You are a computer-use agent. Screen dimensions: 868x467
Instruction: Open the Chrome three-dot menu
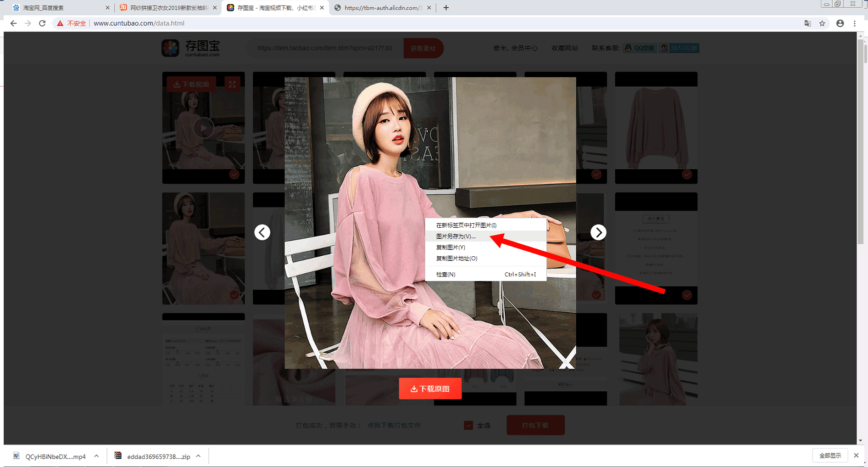(x=855, y=23)
